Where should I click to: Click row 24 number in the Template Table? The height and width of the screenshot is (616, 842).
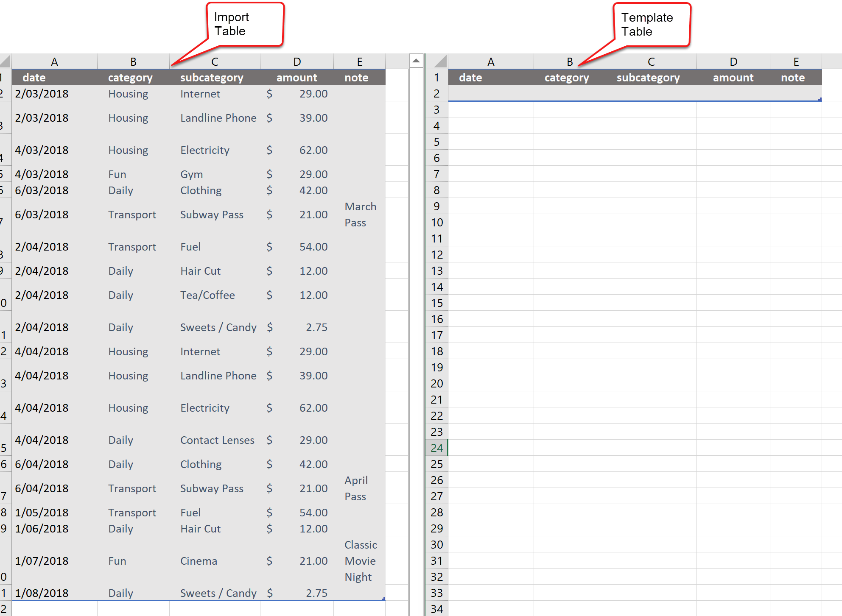(437, 448)
